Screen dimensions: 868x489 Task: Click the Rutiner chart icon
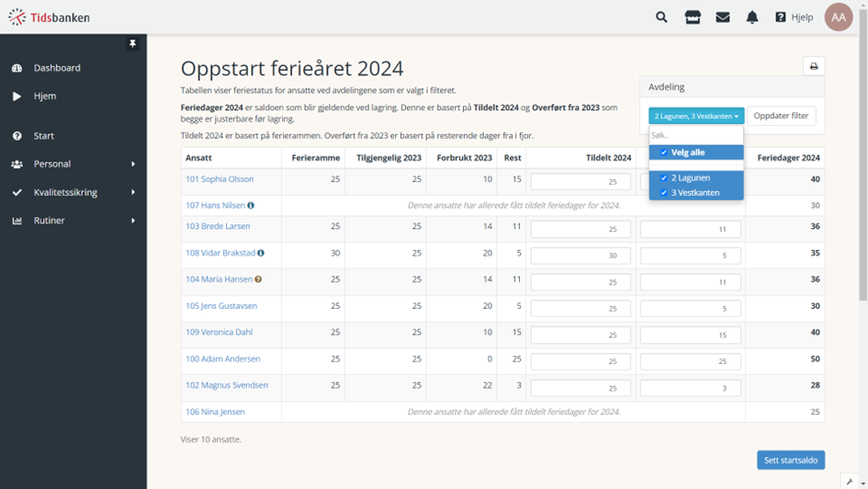tap(17, 221)
